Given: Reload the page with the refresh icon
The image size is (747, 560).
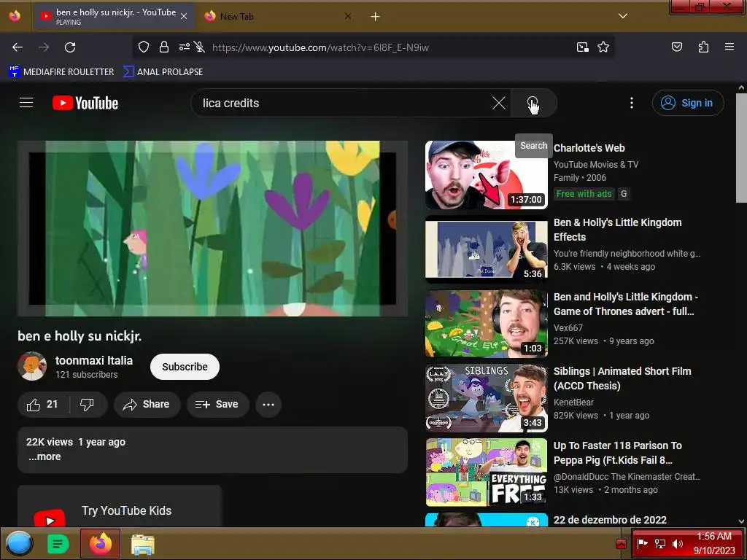Looking at the screenshot, I should 70,47.
